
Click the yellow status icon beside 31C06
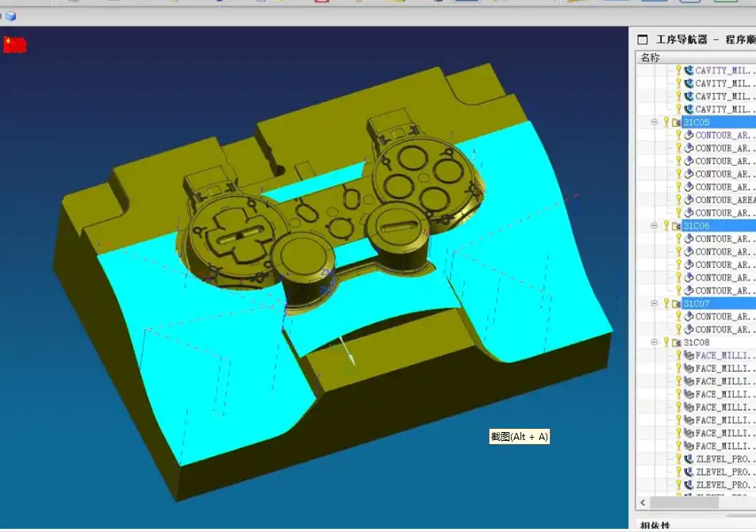[666, 226]
